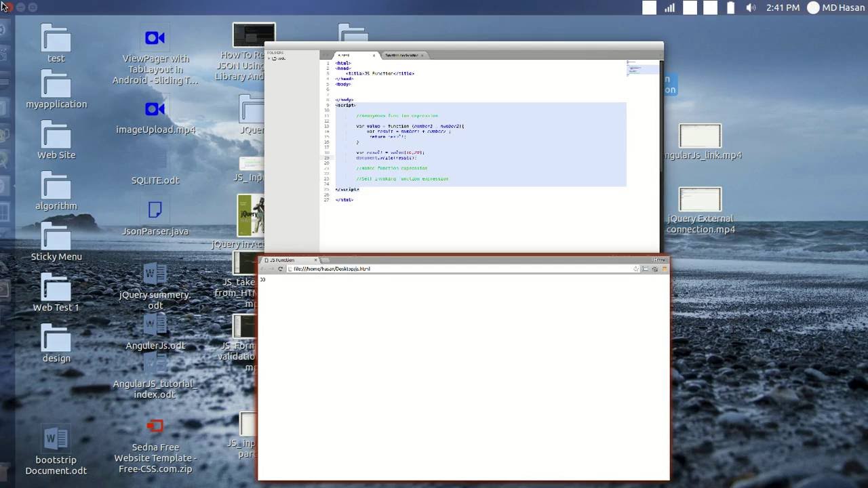Select the JS Function browser tab

click(290, 260)
